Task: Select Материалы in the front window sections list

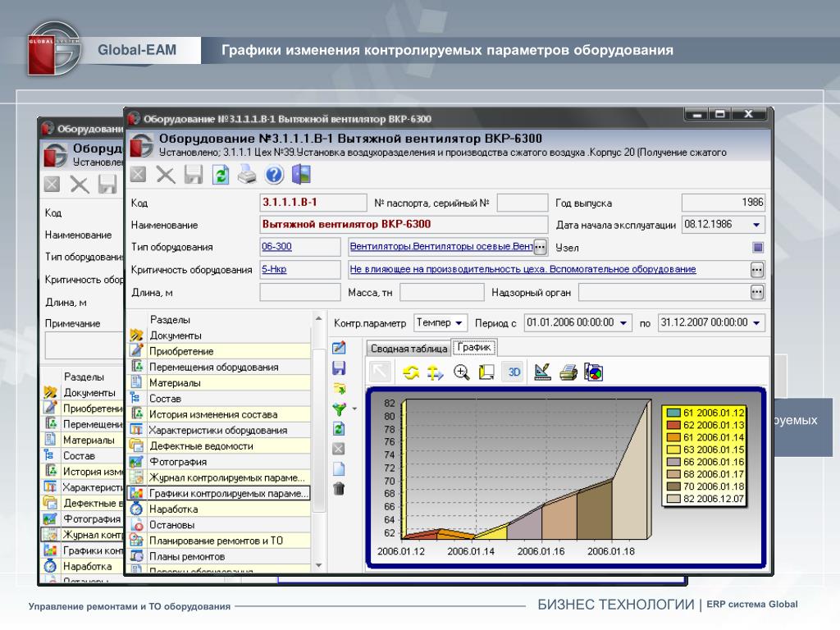Action: click(220, 383)
